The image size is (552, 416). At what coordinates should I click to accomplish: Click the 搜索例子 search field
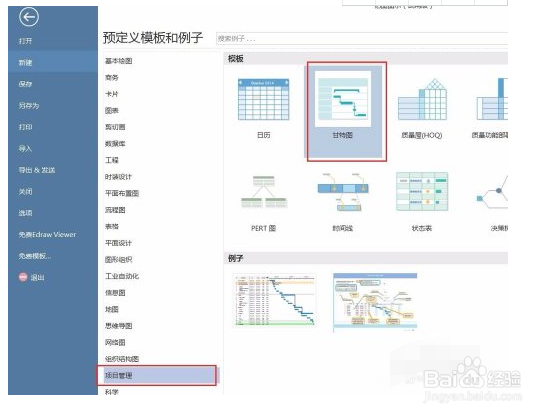click(362, 38)
